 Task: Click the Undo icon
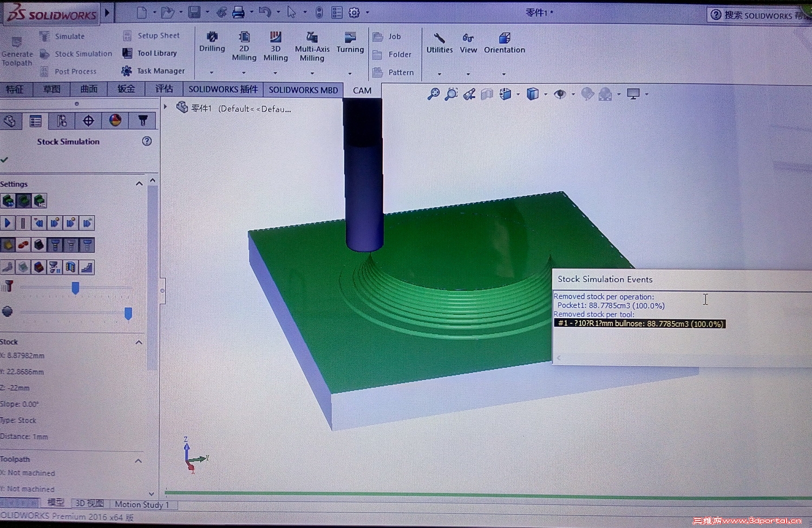tap(265, 12)
